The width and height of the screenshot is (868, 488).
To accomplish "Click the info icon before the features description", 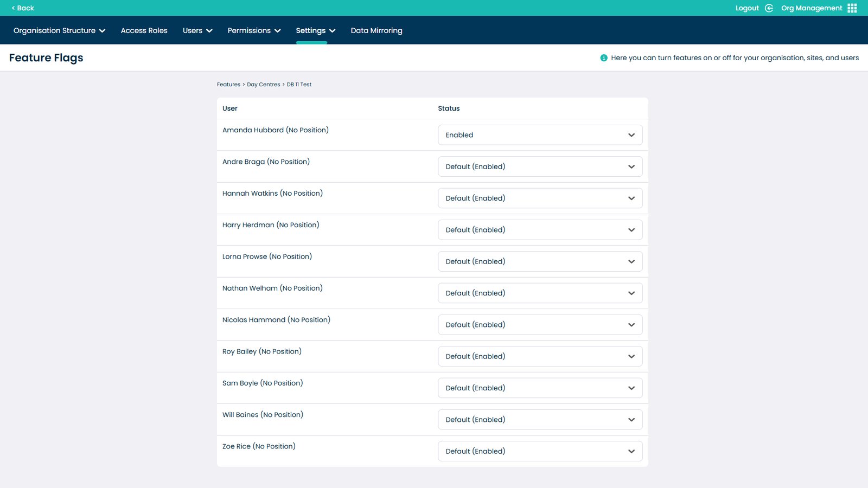I will [603, 57].
